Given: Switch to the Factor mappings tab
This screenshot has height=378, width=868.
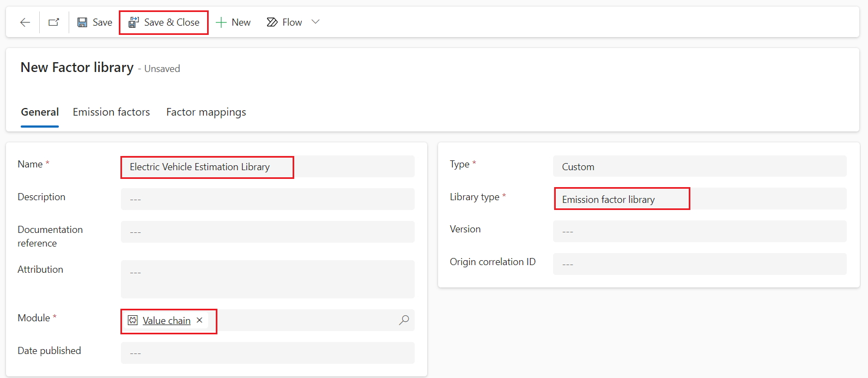Looking at the screenshot, I should click(x=206, y=112).
